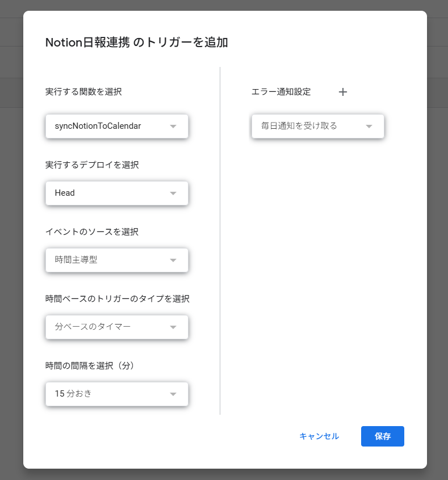Image resolution: width=448 pixels, height=480 pixels.
Task: Open the 時間主導型 event source dropdown
Action: pos(117,260)
